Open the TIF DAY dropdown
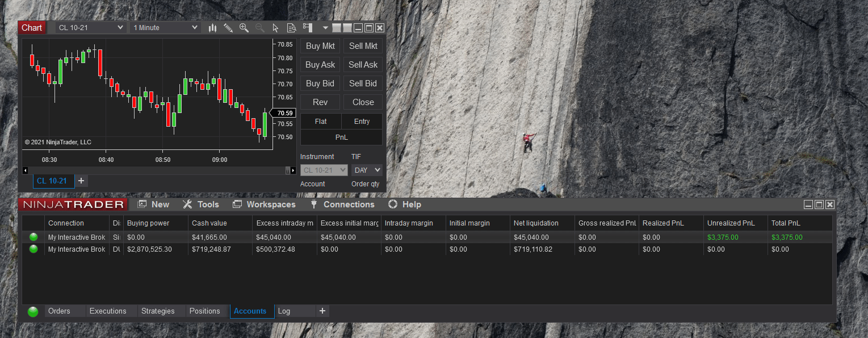The height and width of the screenshot is (338, 868). coord(367,170)
